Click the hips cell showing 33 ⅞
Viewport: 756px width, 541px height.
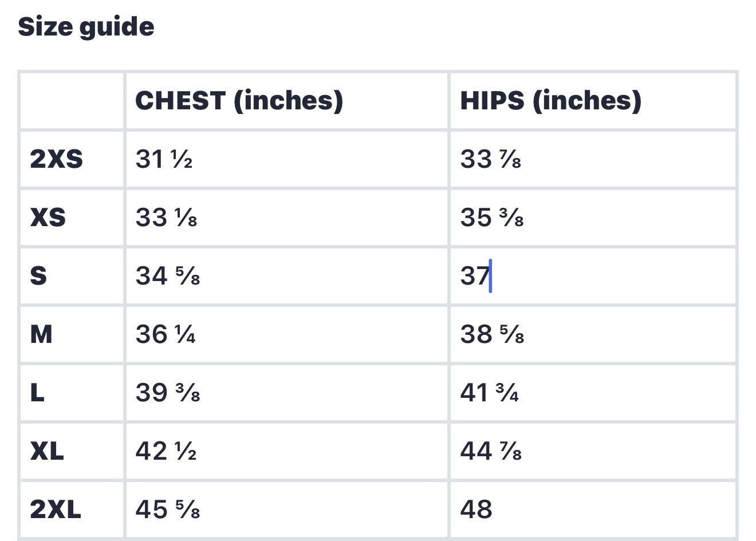tap(592, 159)
